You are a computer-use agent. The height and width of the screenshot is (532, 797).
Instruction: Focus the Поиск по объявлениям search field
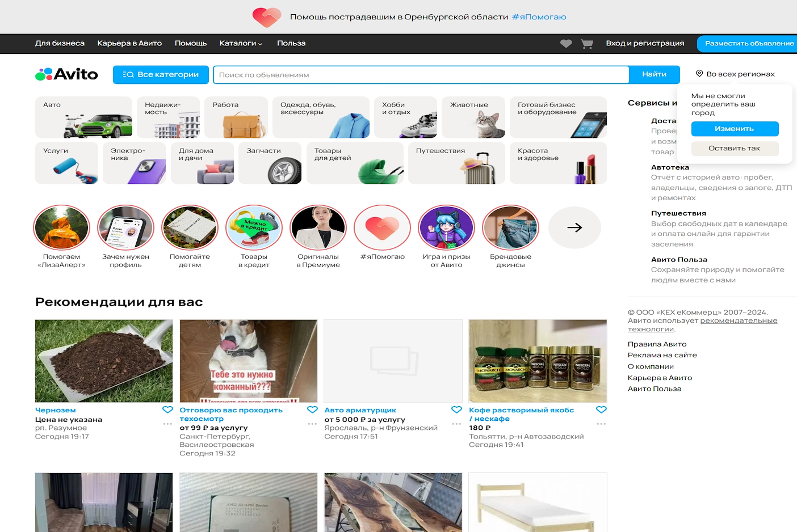click(421, 75)
